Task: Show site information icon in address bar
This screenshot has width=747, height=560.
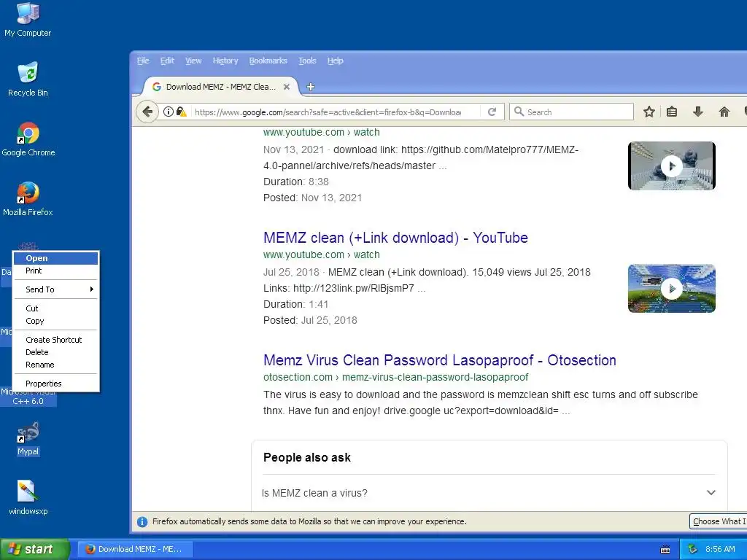Action: pyautogui.click(x=169, y=112)
